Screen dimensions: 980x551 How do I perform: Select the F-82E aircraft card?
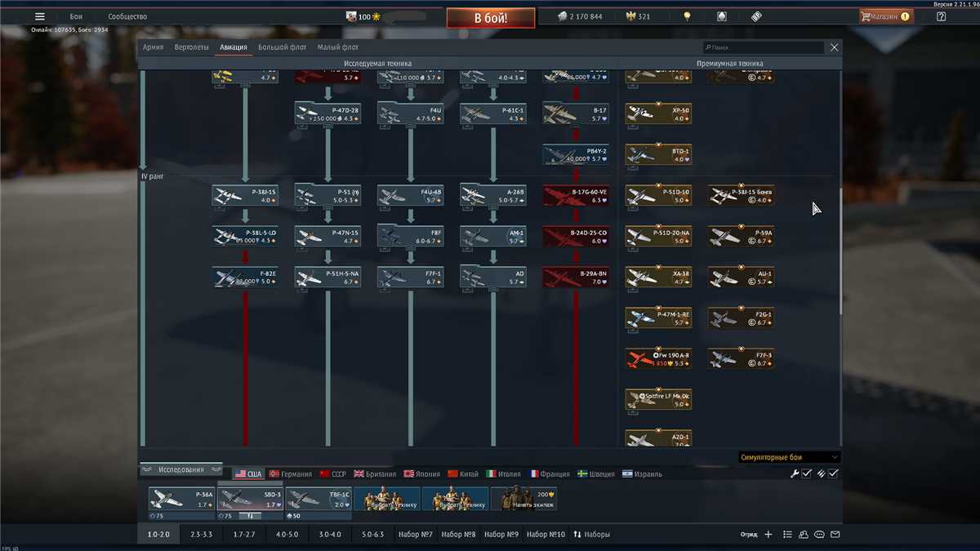[x=245, y=278]
